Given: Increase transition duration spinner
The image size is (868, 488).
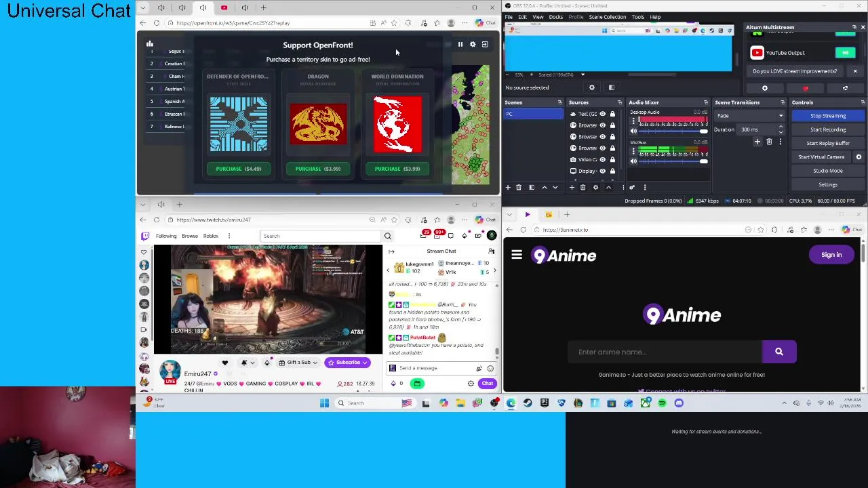Looking at the screenshot, I should (781, 127).
